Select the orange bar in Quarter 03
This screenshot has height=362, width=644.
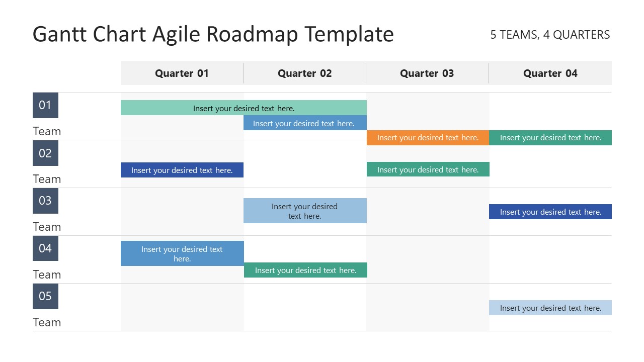point(428,138)
